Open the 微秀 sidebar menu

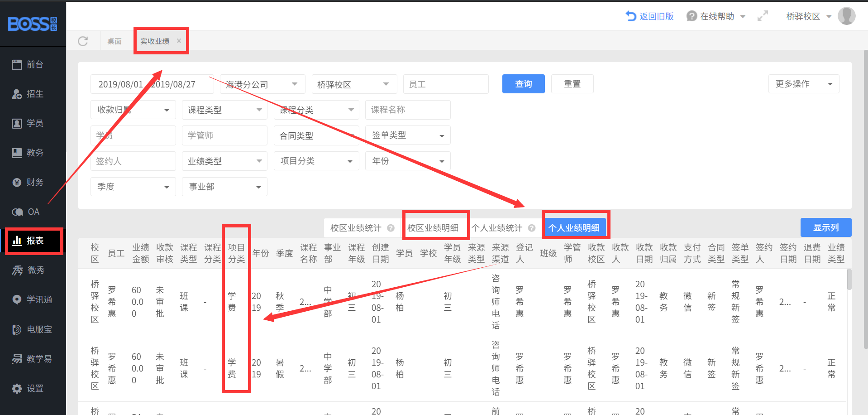click(x=33, y=270)
